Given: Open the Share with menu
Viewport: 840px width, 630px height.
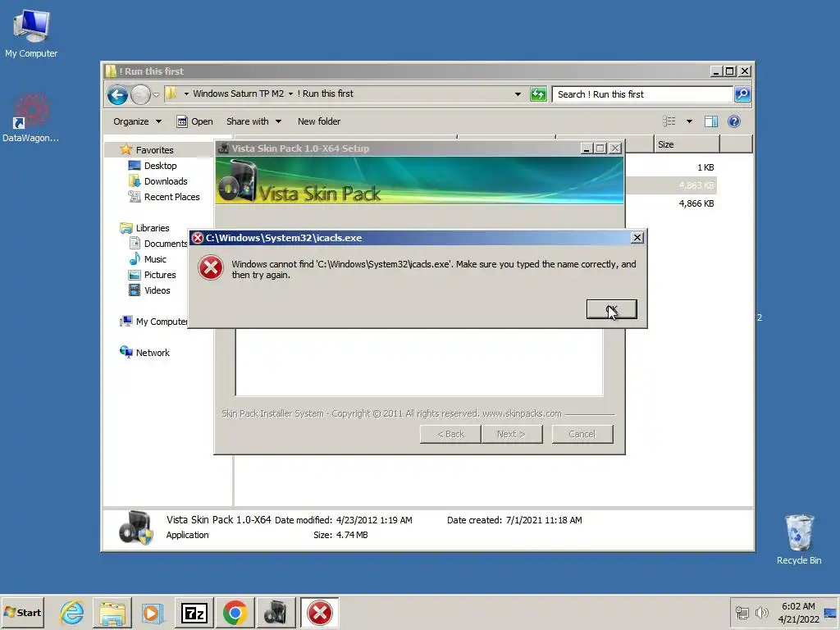Looking at the screenshot, I should pos(253,121).
